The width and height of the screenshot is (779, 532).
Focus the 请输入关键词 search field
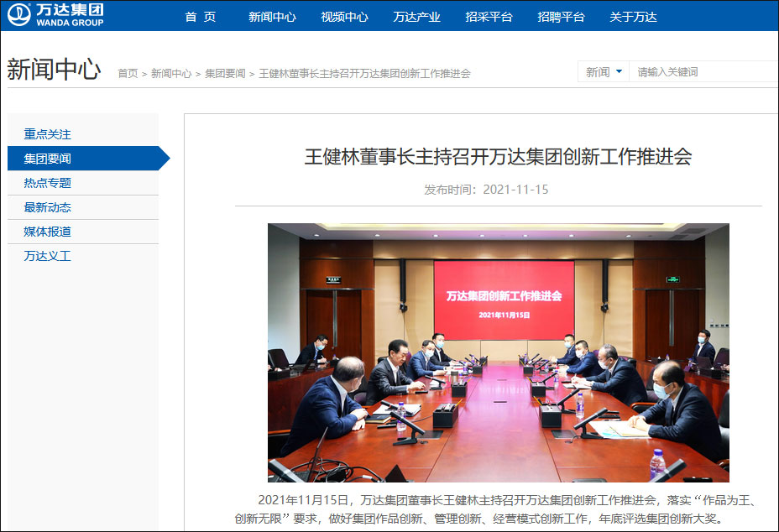point(704,72)
